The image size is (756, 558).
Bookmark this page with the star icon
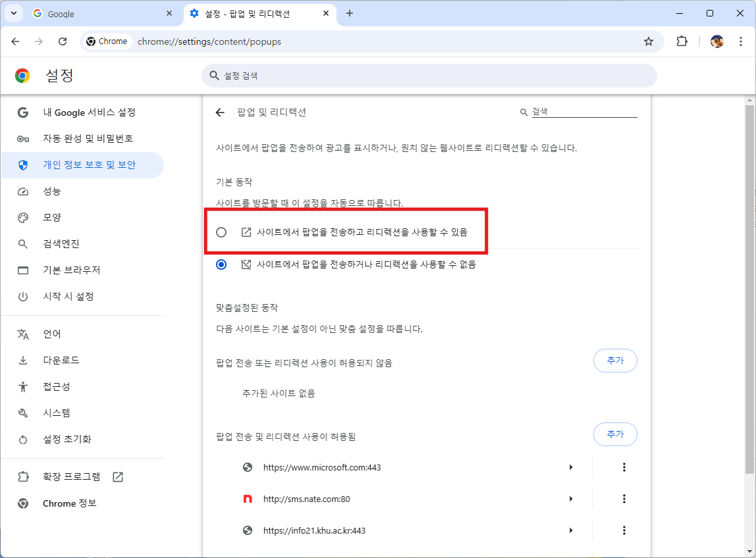pyautogui.click(x=649, y=41)
